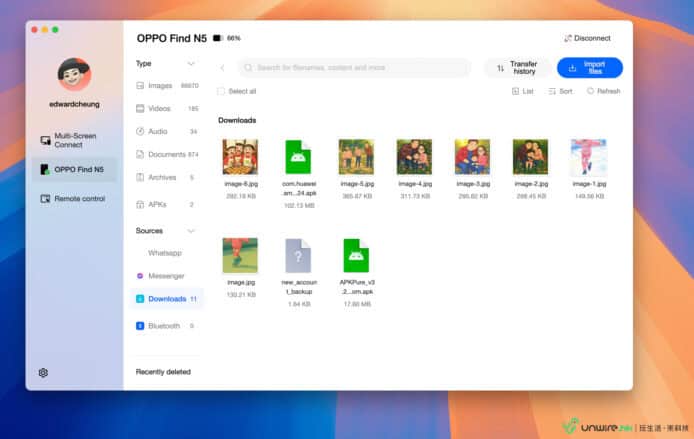
Task: Select the com.huawei apk file icon
Action: 298,157
